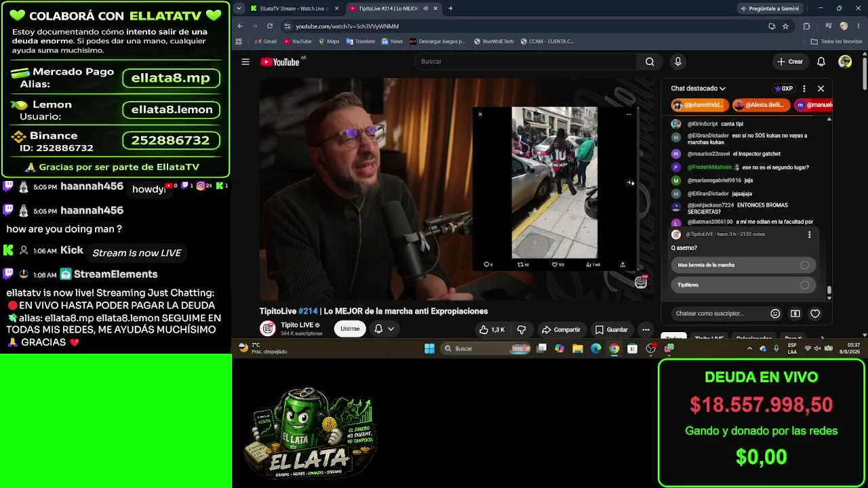Open a new browser tab
The height and width of the screenshot is (488, 868).
(x=450, y=9)
